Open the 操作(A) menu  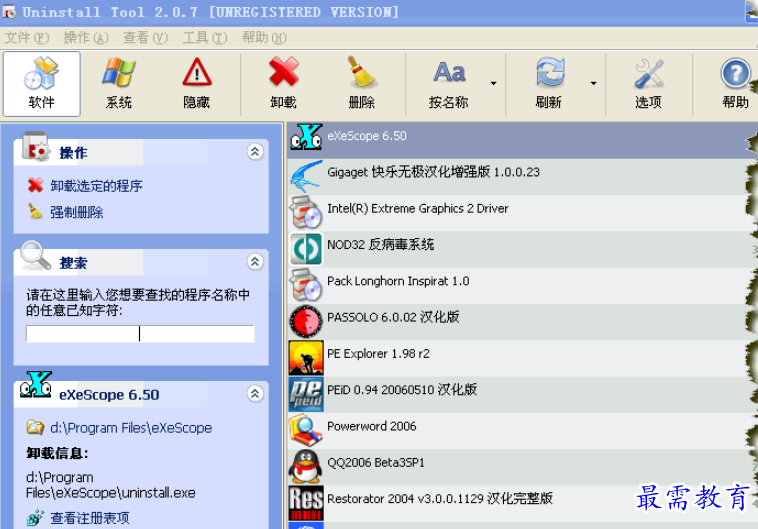(x=86, y=37)
